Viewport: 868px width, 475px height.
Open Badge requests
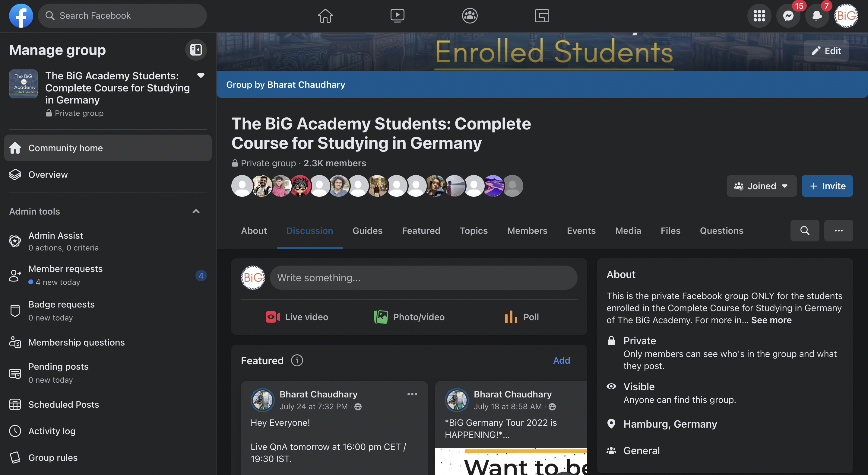[x=108, y=311]
